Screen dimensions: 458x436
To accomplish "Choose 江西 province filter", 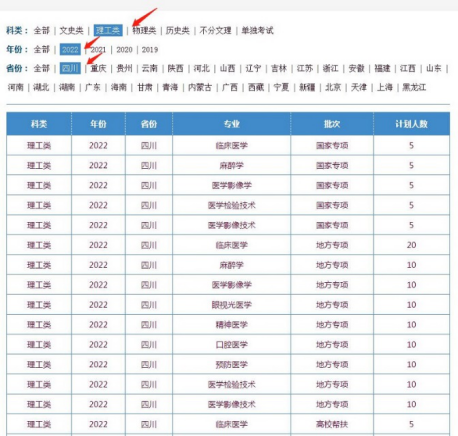I will tap(408, 69).
